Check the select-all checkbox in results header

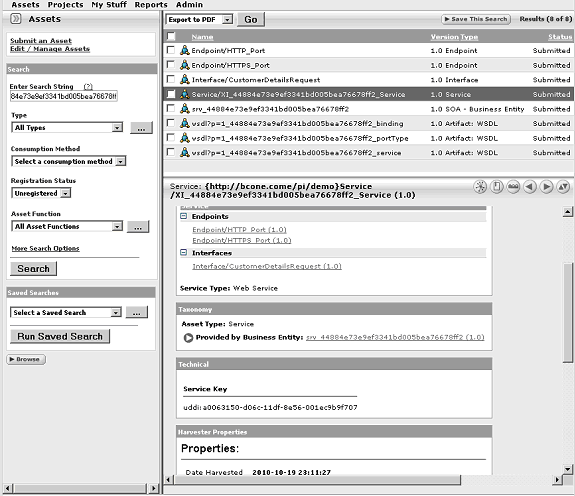tap(171, 36)
